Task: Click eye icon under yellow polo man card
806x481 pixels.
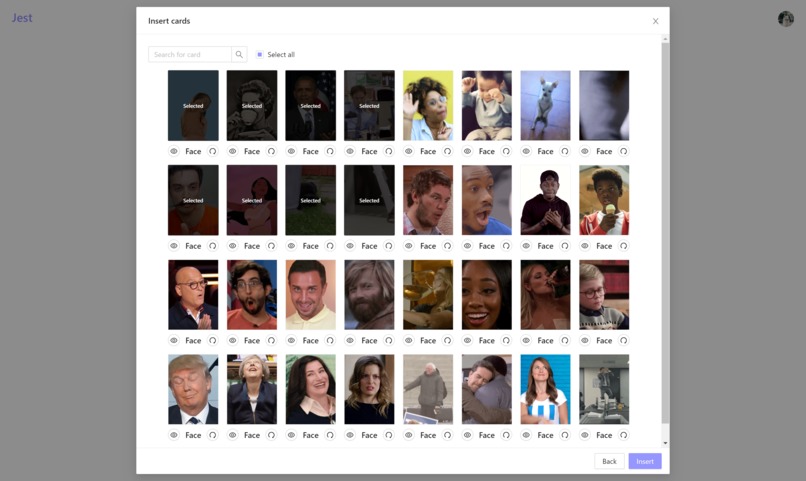Action: 291,340
